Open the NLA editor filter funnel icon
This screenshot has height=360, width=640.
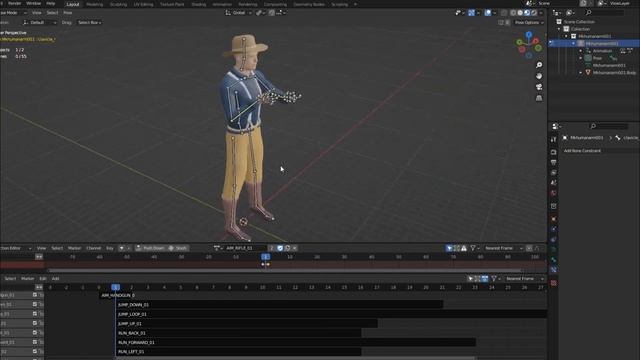[494, 279]
